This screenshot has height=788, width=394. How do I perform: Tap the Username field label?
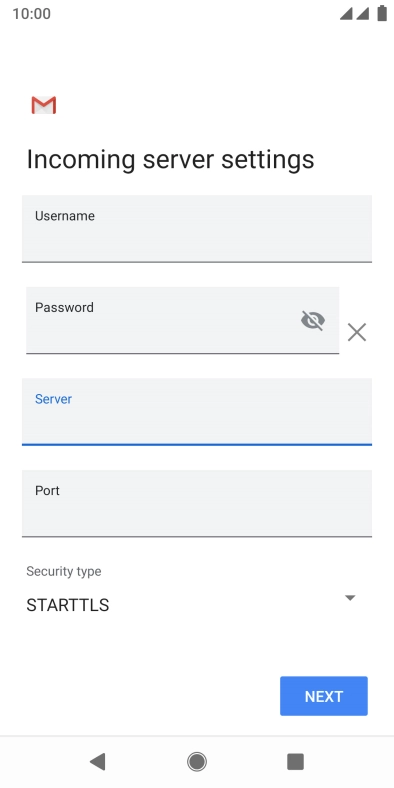point(65,216)
